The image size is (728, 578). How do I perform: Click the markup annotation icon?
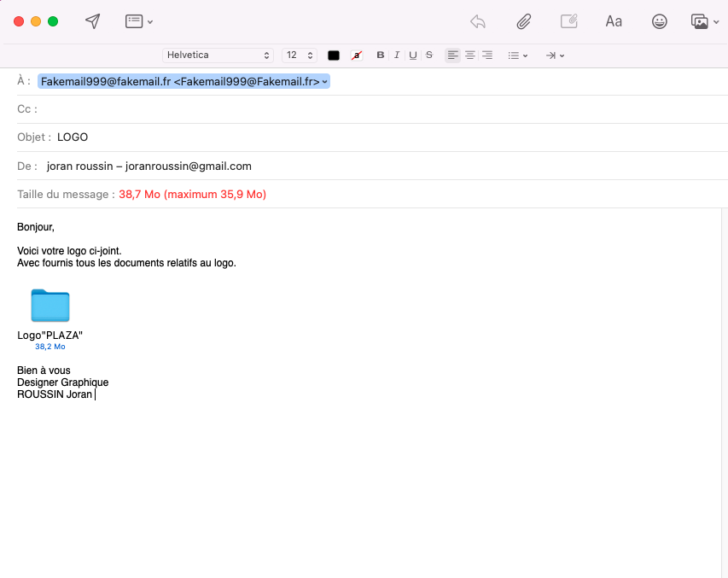pos(568,21)
